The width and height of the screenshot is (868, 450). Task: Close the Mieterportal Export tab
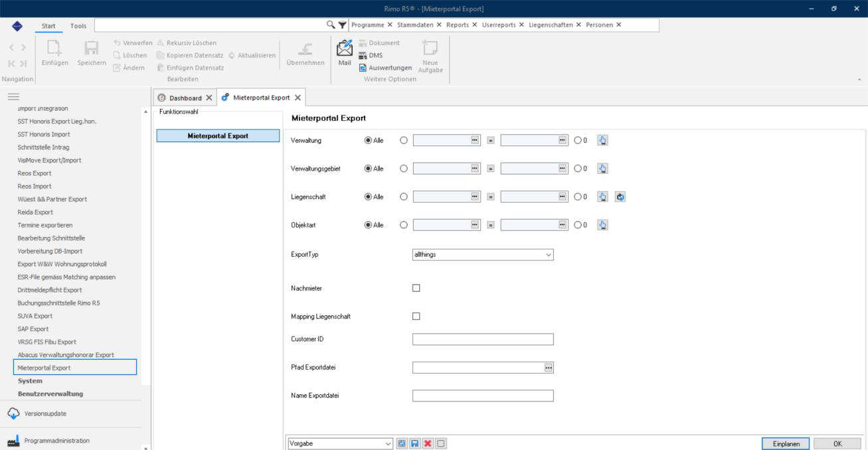click(x=298, y=98)
